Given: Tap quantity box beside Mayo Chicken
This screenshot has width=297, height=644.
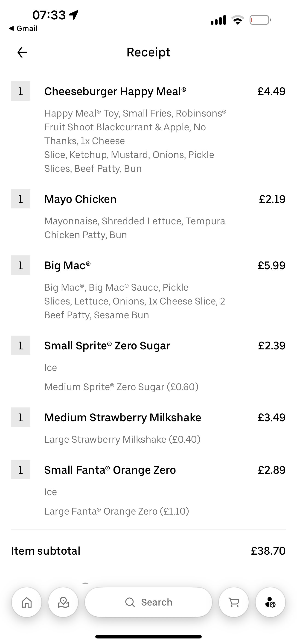Looking at the screenshot, I should click(21, 199).
